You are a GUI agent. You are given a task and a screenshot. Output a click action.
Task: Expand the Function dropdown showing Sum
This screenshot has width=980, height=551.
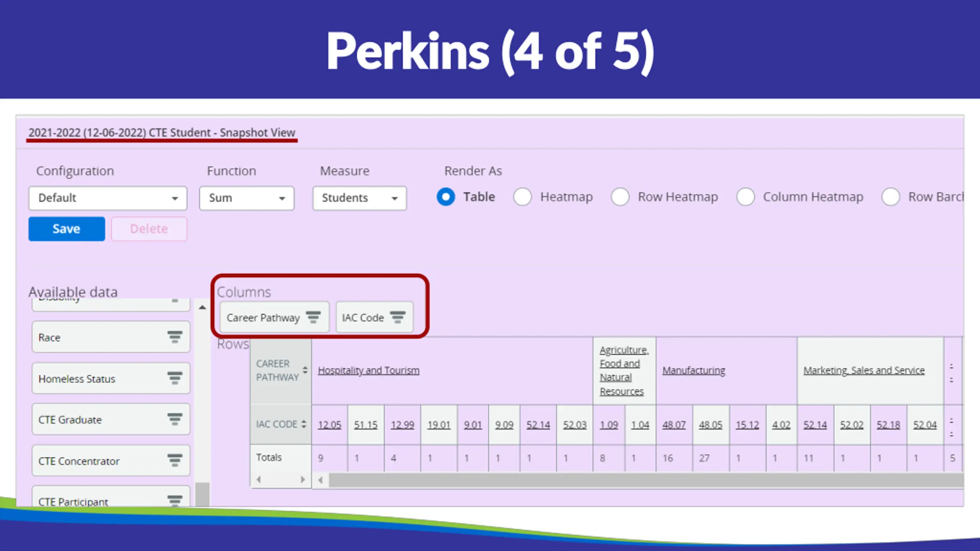pos(247,198)
